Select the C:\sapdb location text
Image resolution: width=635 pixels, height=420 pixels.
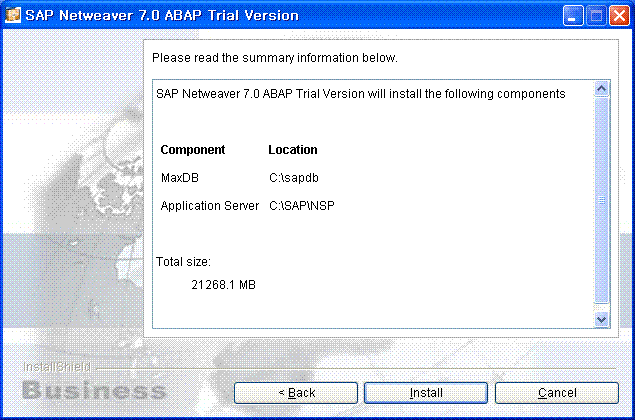click(x=294, y=178)
